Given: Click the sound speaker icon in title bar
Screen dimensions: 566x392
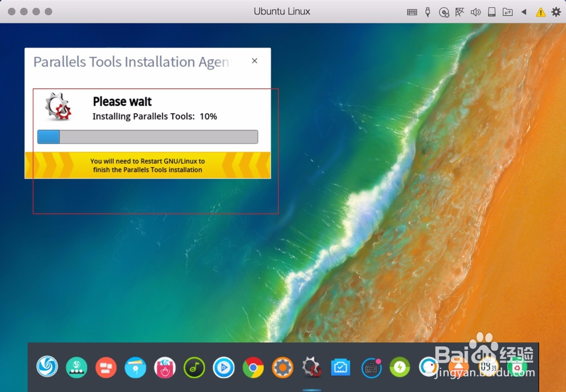Looking at the screenshot, I should tap(475, 12).
